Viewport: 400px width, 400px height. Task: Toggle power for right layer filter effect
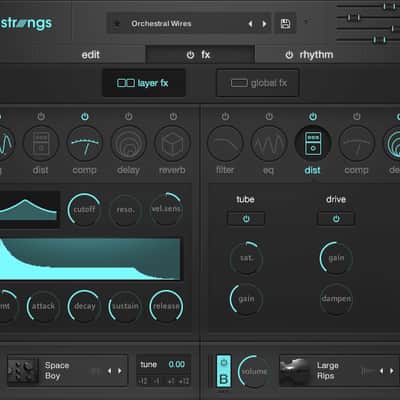pyautogui.click(x=225, y=116)
